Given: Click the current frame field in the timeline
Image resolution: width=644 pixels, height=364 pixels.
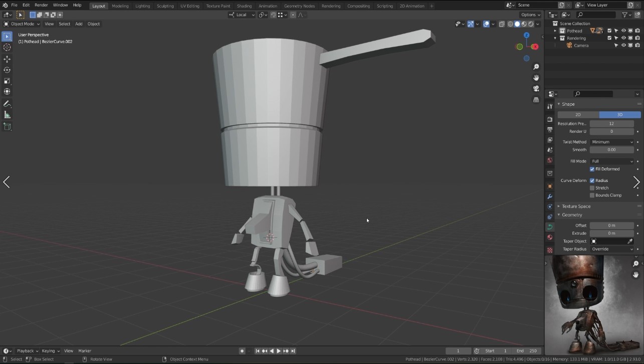Looking at the screenshot, I should (x=458, y=351).
